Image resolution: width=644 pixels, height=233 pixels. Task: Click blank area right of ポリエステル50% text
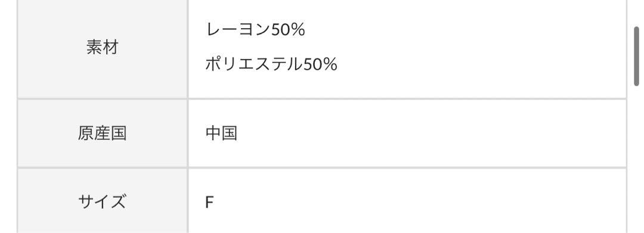[481, 64]
